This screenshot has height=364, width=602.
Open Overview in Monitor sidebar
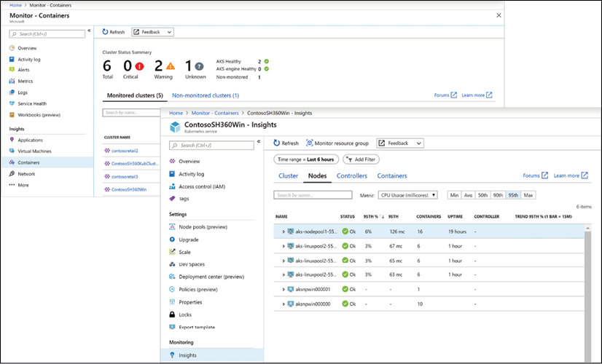click(27, 48)
